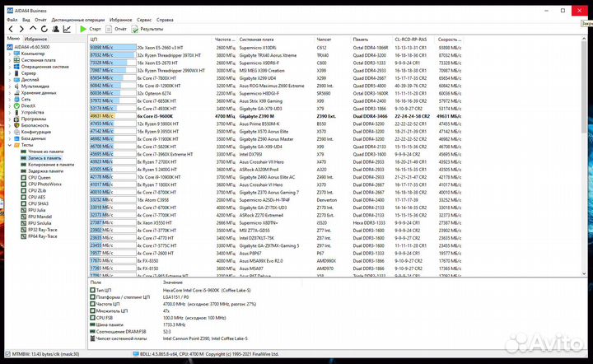Open the Чтение из памяти benchmark

coord(45,152)
